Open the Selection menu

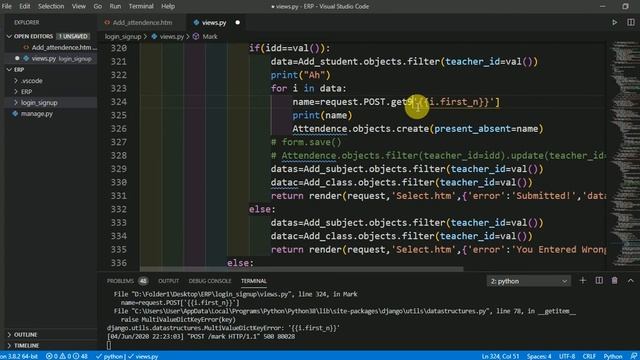(51, 7)
